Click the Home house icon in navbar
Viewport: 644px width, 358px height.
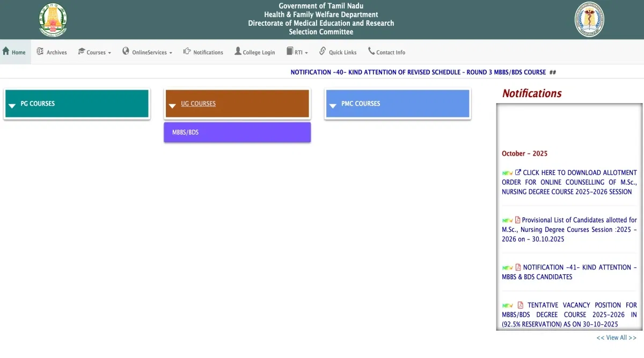pyautogui.click(x=6, y=52)
